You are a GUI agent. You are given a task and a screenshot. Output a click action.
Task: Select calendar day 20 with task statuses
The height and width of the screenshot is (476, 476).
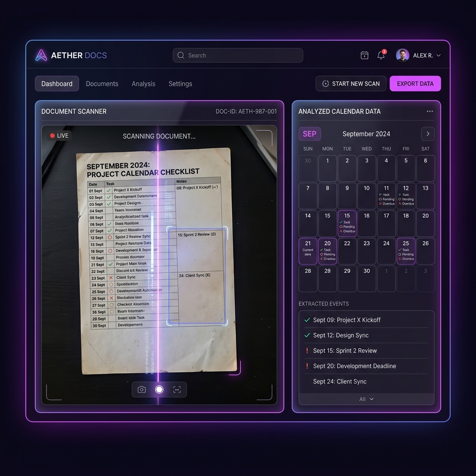tap(327, 251)
